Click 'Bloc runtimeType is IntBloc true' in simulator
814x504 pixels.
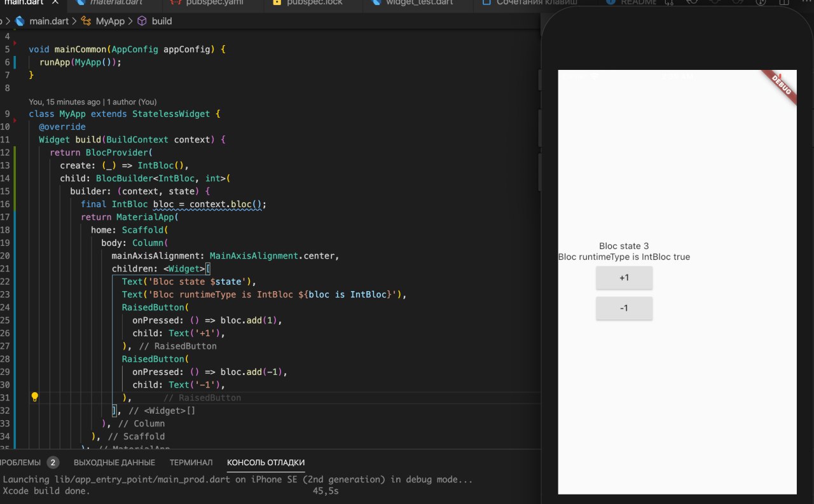coord(624,257)
